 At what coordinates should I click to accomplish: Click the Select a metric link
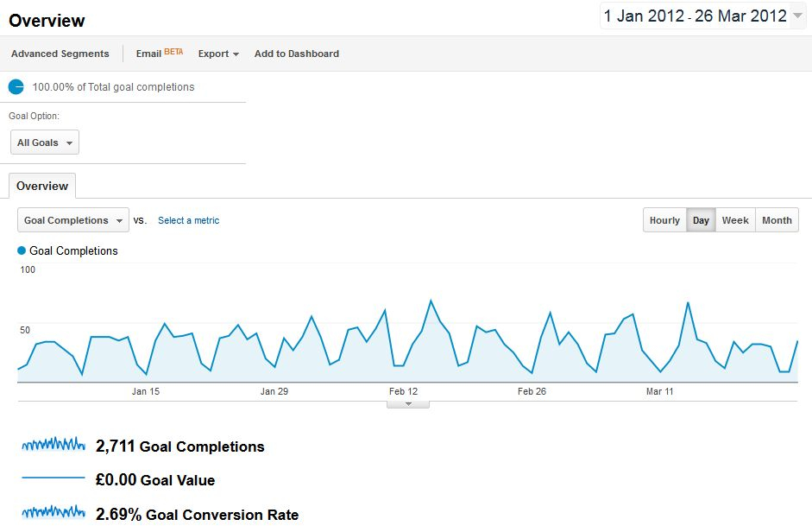pyautogui.click(x=188, y=220)
